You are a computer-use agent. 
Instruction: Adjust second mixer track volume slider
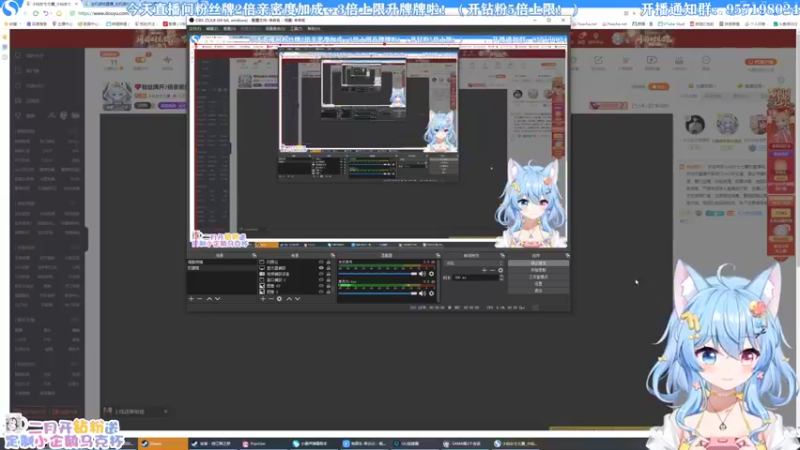pos(378,293)
